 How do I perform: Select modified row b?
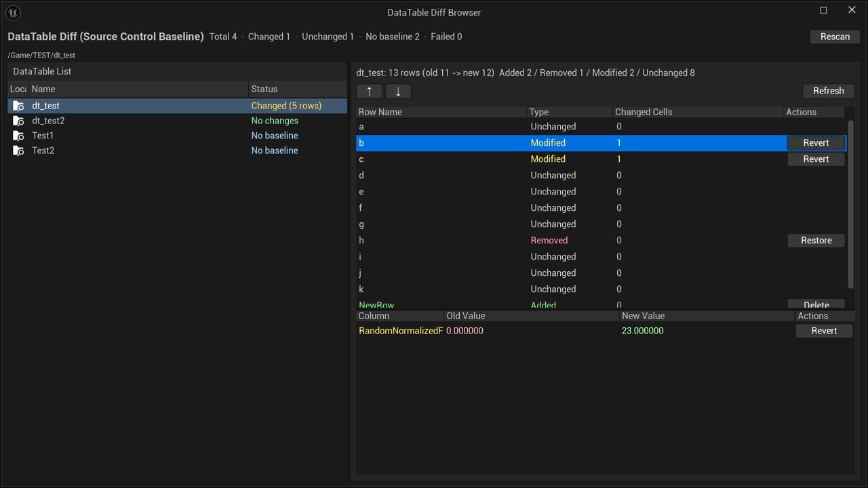tap(601, 143)
